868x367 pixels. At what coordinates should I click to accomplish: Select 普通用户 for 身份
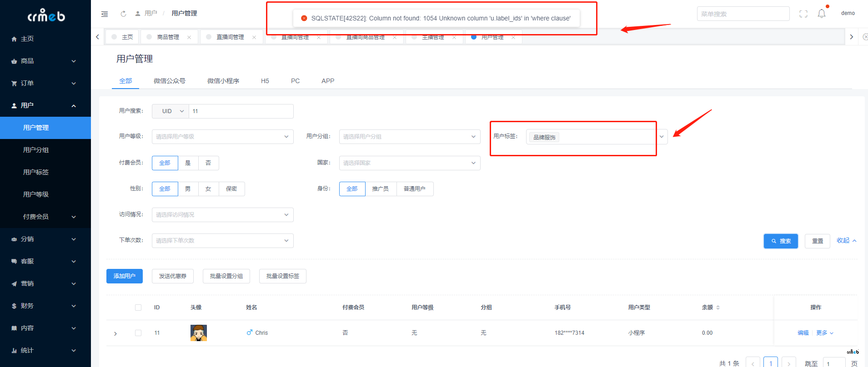click(415, 189)
